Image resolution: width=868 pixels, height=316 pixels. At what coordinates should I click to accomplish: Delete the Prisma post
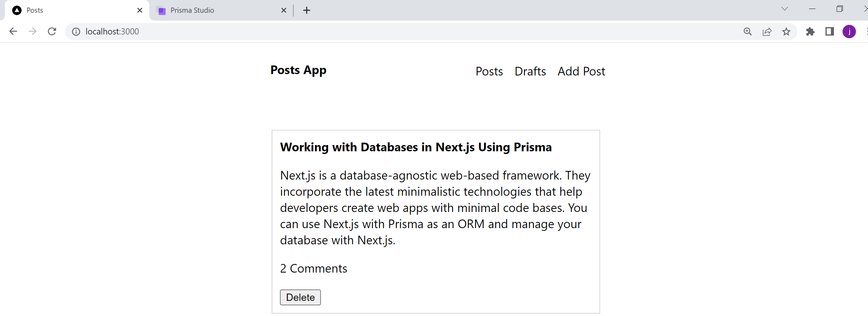tap(300, 297)
